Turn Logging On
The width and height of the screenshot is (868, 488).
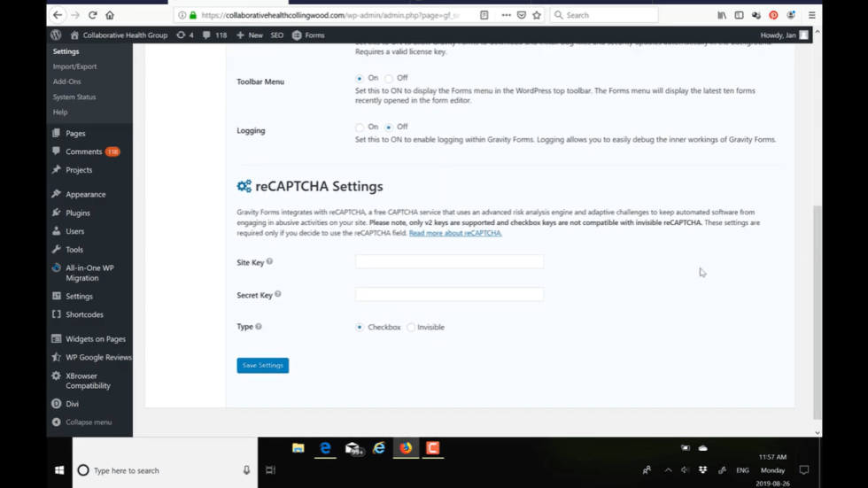360,128
